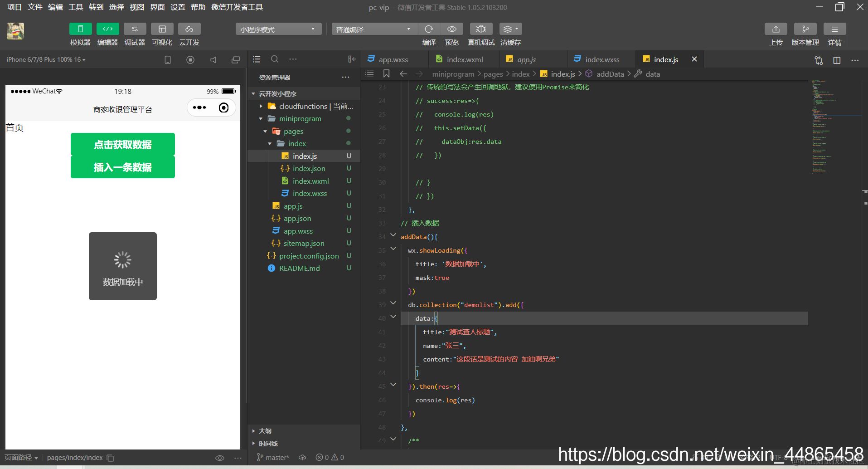Close mini program via capsule circle button
This screenshot has width=868, height=469.
click(x=223, y=107)
